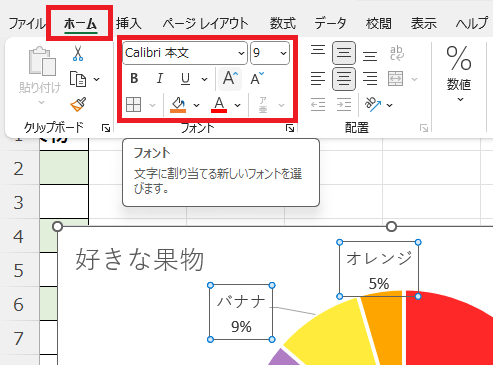The width and height of the screenshot is (493, 365).
Task: Open the フォント dialog launcher
Action: [x=290, y=128]
